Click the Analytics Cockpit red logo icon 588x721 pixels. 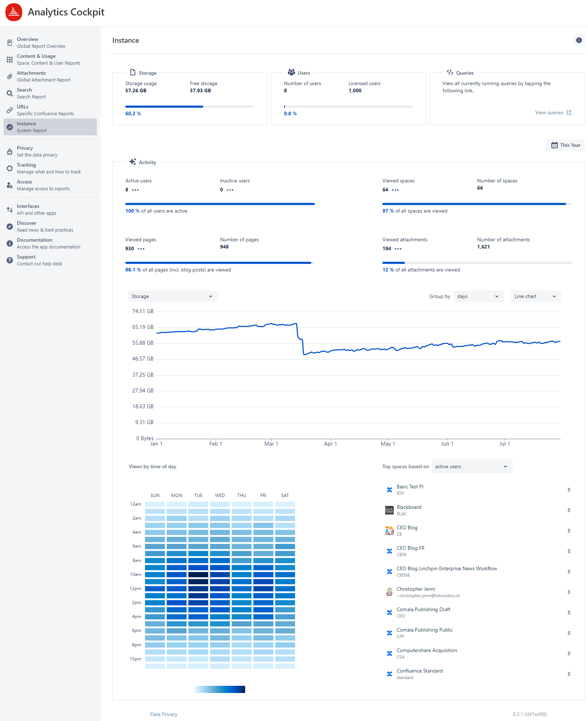(x=14, y=12)
